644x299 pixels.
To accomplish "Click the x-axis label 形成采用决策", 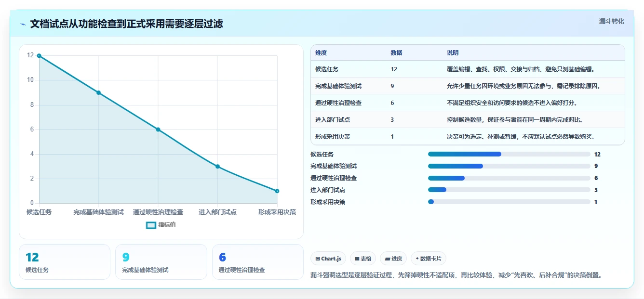I will coord(277,212).
